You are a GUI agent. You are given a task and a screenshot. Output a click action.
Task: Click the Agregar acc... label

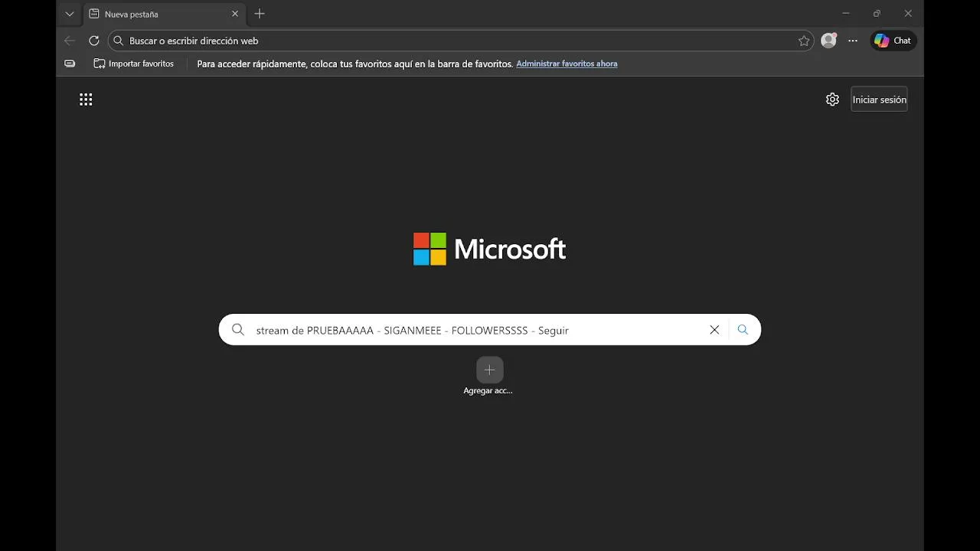[x=488, y=391]
